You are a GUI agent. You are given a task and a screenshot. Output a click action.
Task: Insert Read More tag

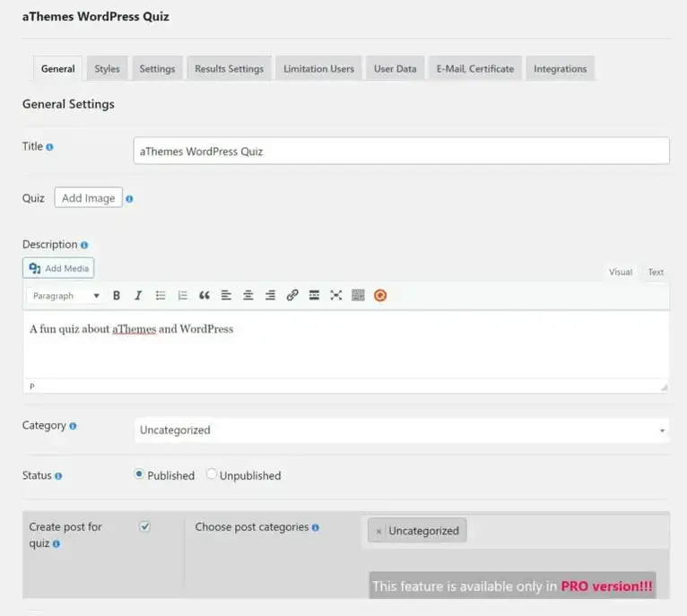[314, 296]
